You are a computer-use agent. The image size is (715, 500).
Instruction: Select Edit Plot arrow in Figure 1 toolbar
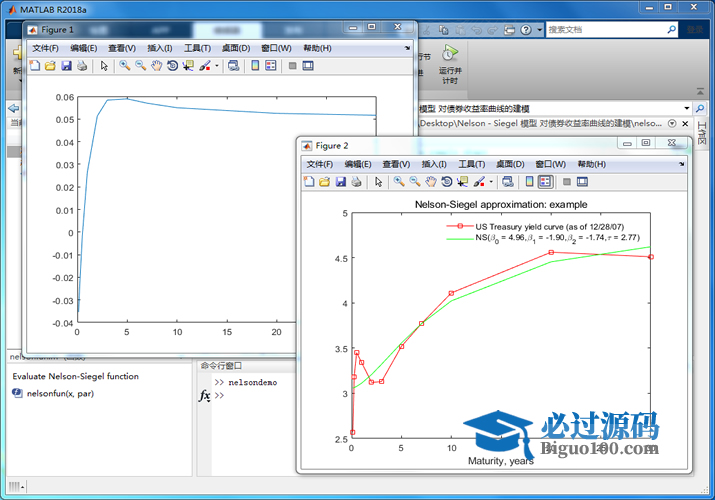[104, 66]
